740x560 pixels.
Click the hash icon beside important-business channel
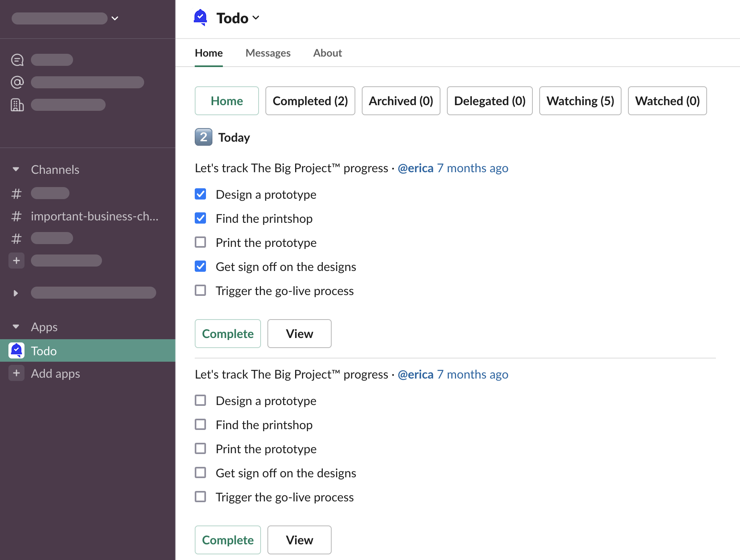click(x=16, y=216)
